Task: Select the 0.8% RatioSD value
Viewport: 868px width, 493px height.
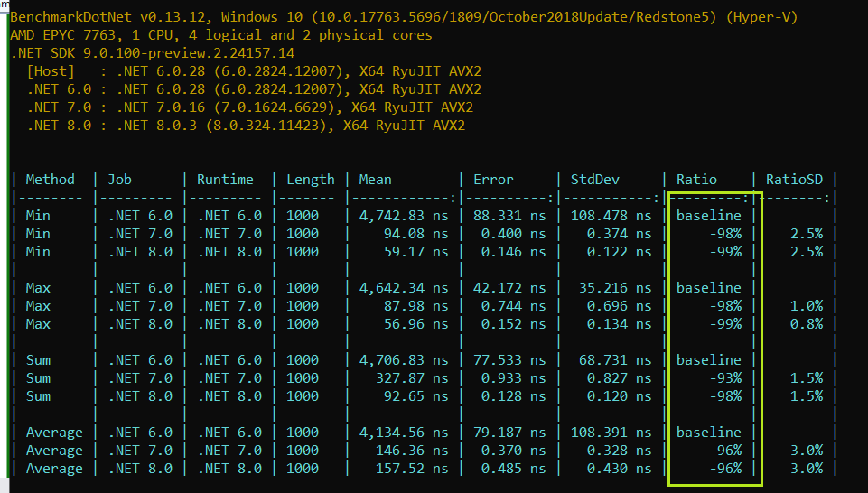Action: [806, 324]
